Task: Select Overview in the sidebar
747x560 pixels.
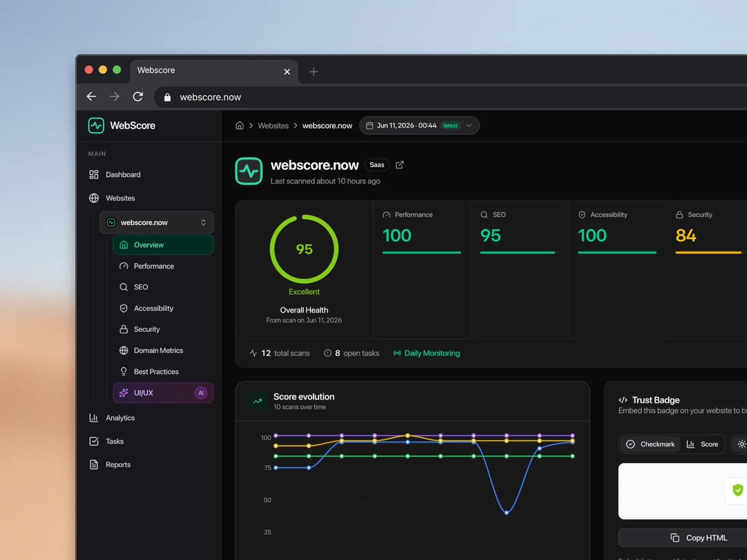Action: click(163, 245)
